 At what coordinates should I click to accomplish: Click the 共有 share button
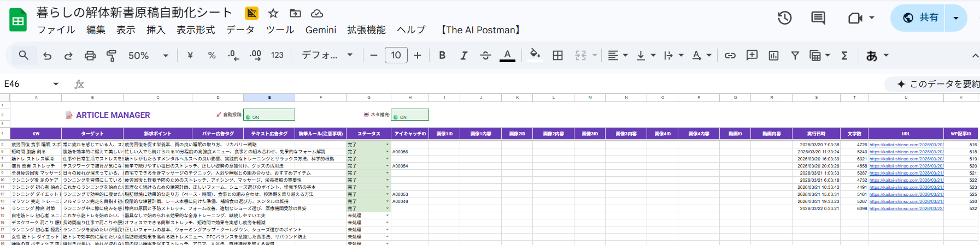(920, 18)
